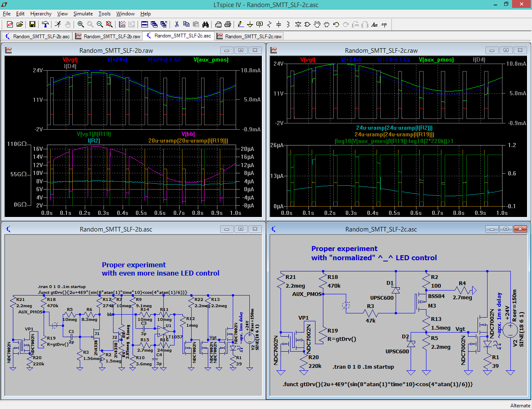532x409 pixels.
Task: Select the SPICE directive '.op' tool
Action: 384,25
